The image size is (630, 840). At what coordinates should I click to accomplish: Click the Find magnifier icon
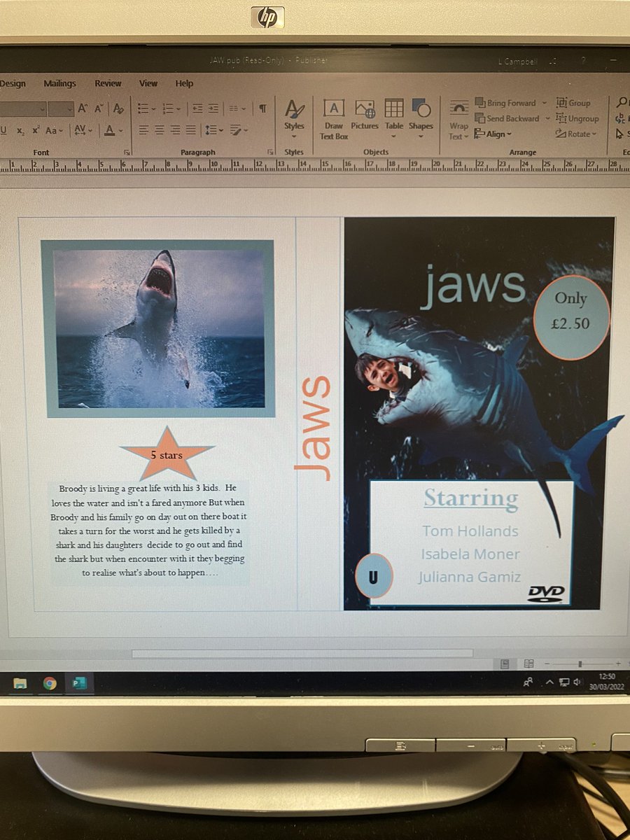click(620, 103)
